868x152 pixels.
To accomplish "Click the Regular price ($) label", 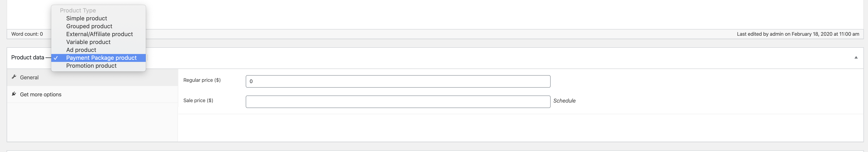I will (x=202, y=80).
